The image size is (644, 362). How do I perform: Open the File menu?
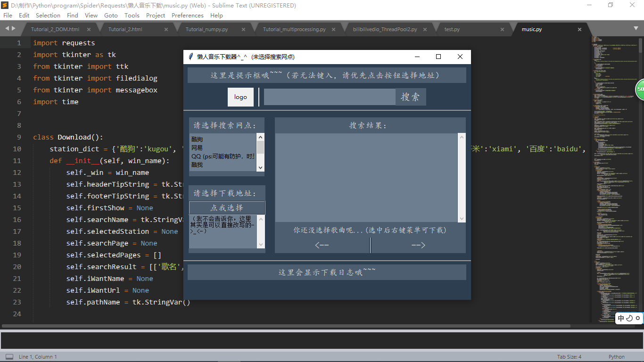[8, 15]
